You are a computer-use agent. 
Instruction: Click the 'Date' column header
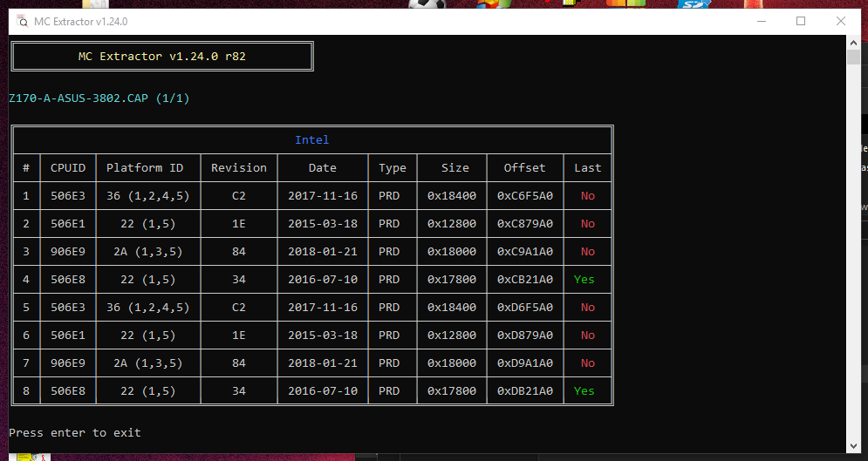click(322, 167)
